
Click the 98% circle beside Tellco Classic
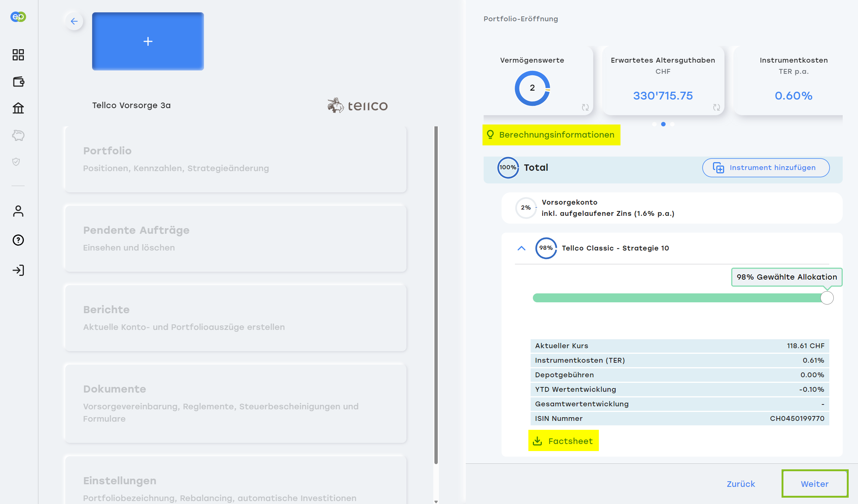[546, 248]
